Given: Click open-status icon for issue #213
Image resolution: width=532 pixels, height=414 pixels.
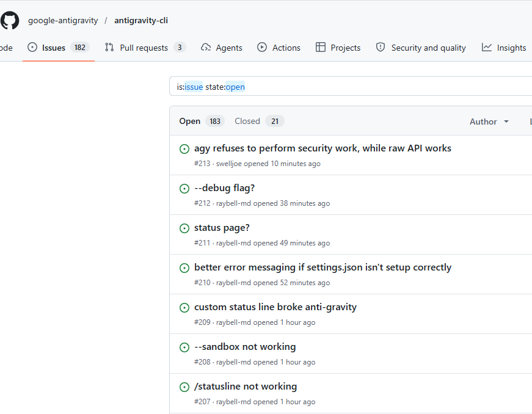Looking at the screenshot, I should [x=184, y=149].
